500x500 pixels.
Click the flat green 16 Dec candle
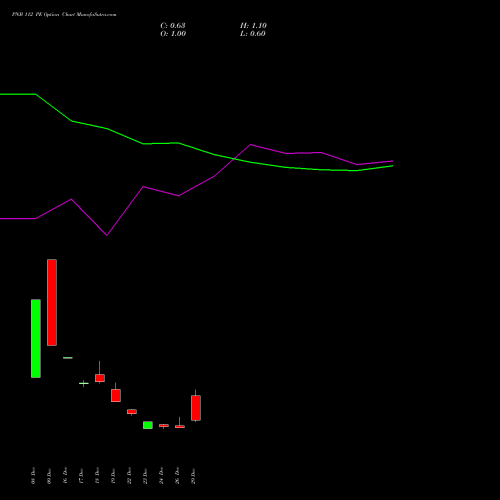[x=68, y=358]
